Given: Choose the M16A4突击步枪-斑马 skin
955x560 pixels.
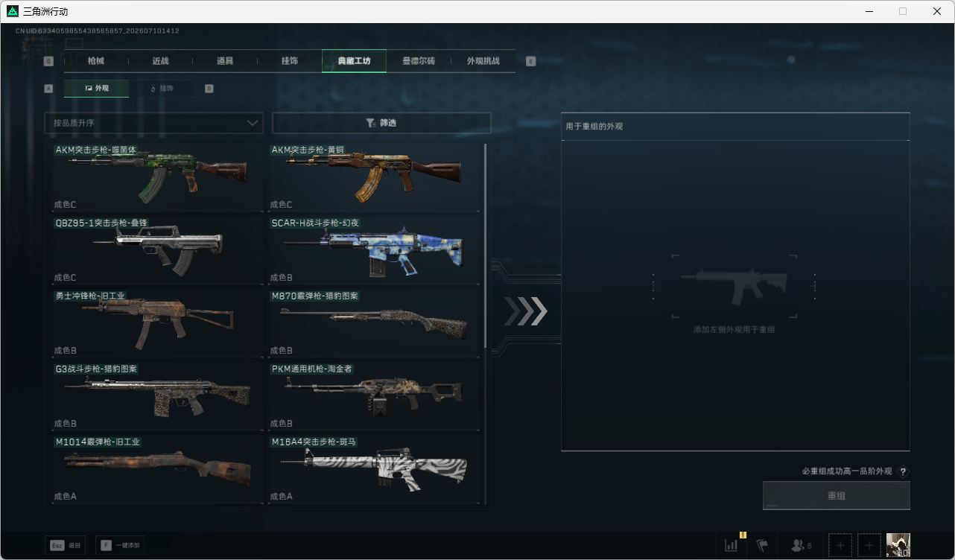Looking at the screenshot, I should 374,469.
